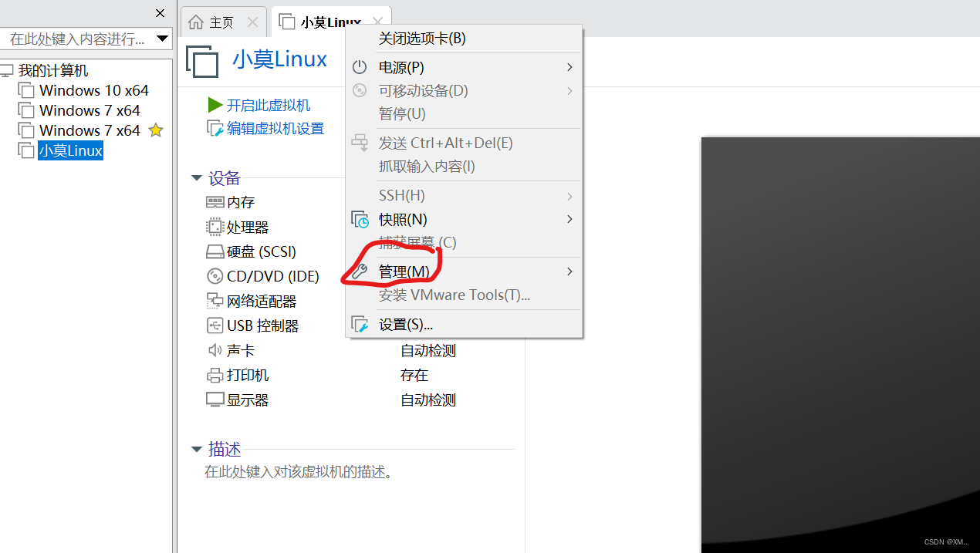Collapse the 描述 section triangle
Image resolution: width=980 pixels, height=553 pixels.
pyautogui.click(x=196, y=450)
